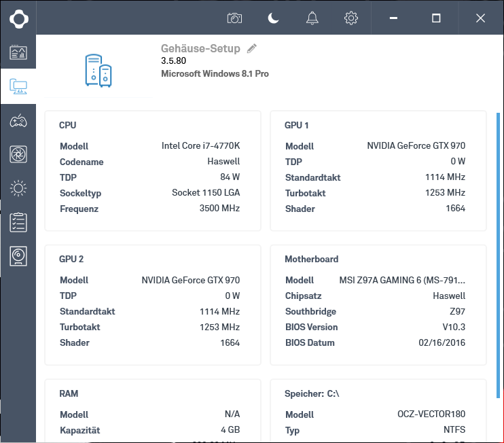Viewport: 504px width, 443px height.
Task: Click Microsoft Windows 8.1 Pro text
Action: [x=215, y=73]
